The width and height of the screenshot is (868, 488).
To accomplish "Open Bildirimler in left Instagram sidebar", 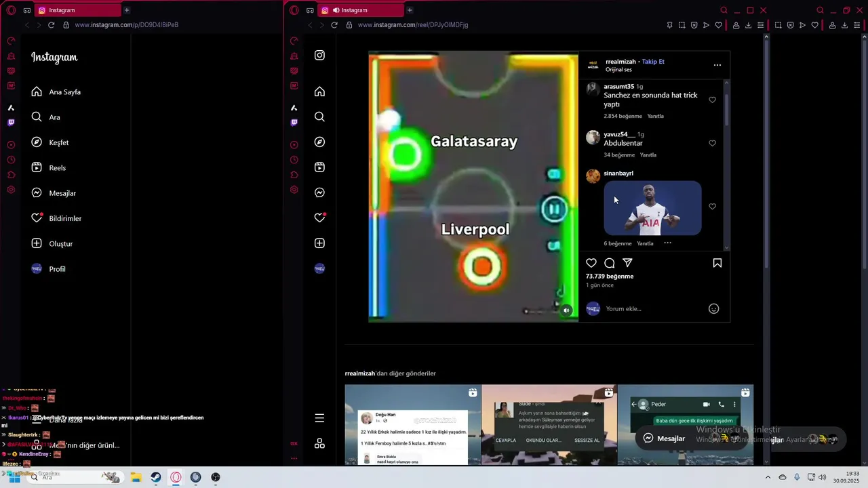I will point(56,218).
